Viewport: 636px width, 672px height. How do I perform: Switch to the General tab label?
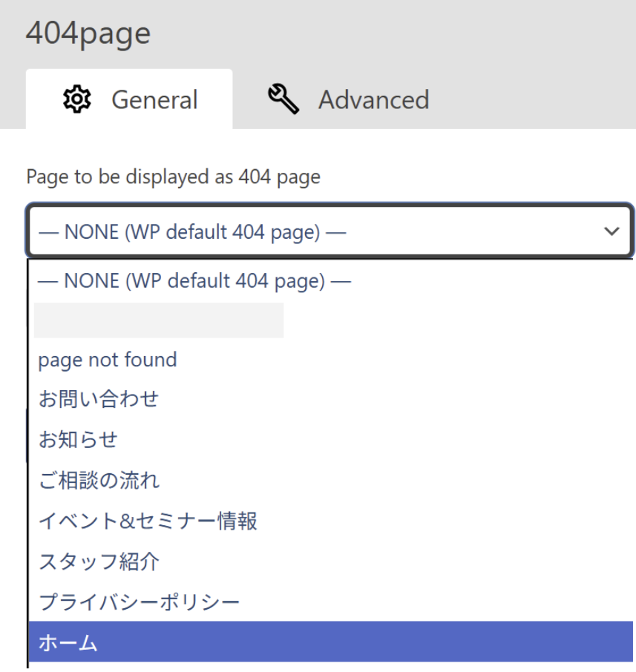(154, 100)
